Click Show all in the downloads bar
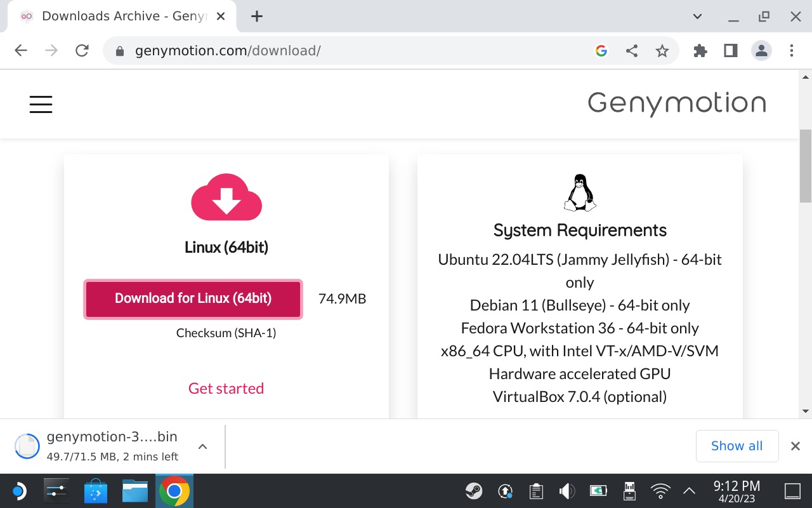The width and height of the screenshot is (812, 508). coord(737,446)
